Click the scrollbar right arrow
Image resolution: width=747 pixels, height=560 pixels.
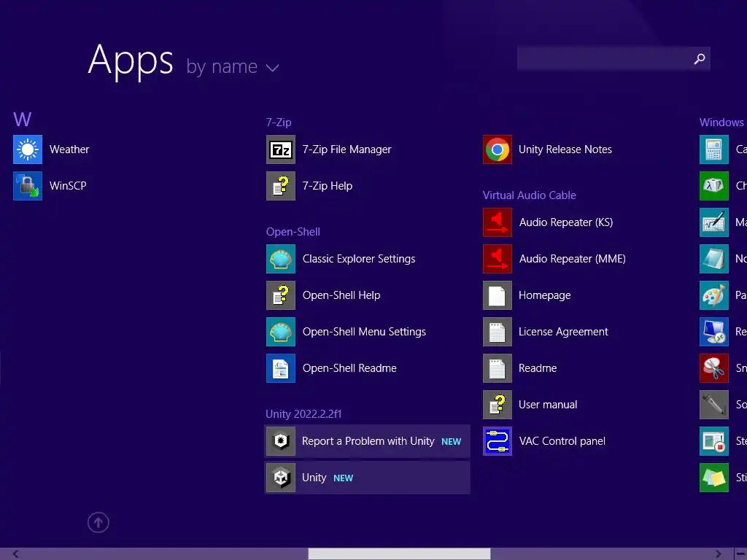click(719, 554)
